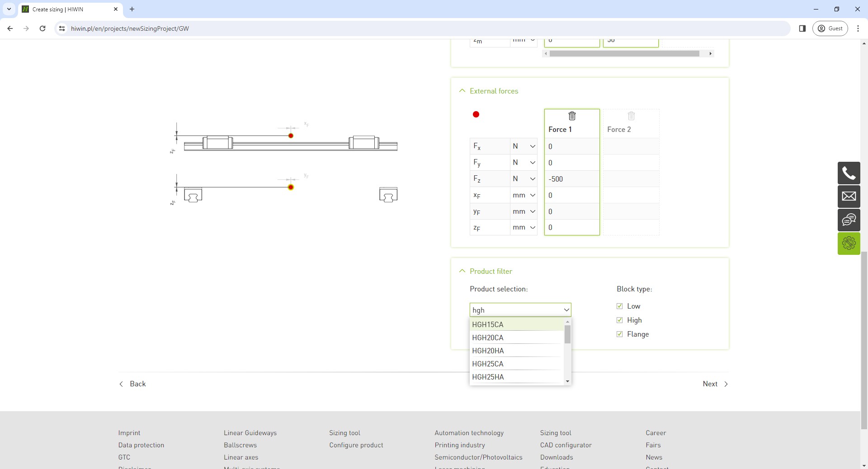This screenshot has width=868, height=469.
Task: Click the horizontal table scrollbar
Action: (x=624, y=53)
